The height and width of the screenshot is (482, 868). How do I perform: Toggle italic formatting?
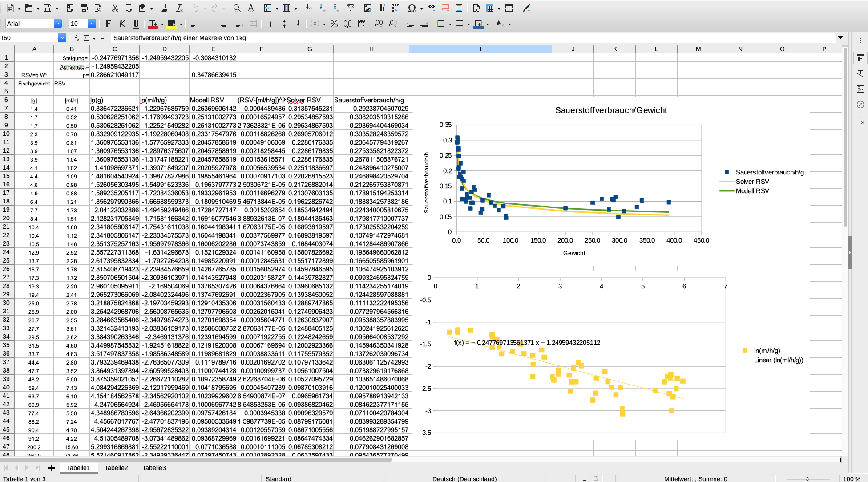[122, 24]
